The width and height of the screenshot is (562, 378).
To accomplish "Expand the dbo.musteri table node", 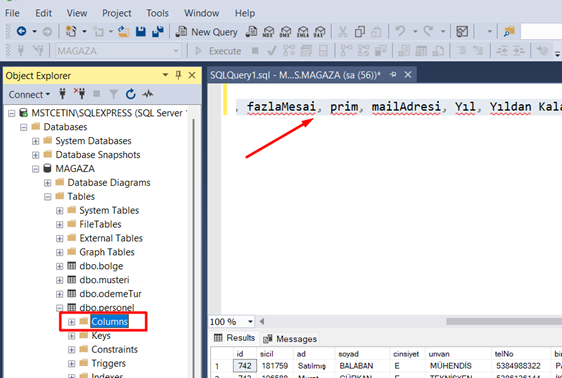I will click(60, 280).
